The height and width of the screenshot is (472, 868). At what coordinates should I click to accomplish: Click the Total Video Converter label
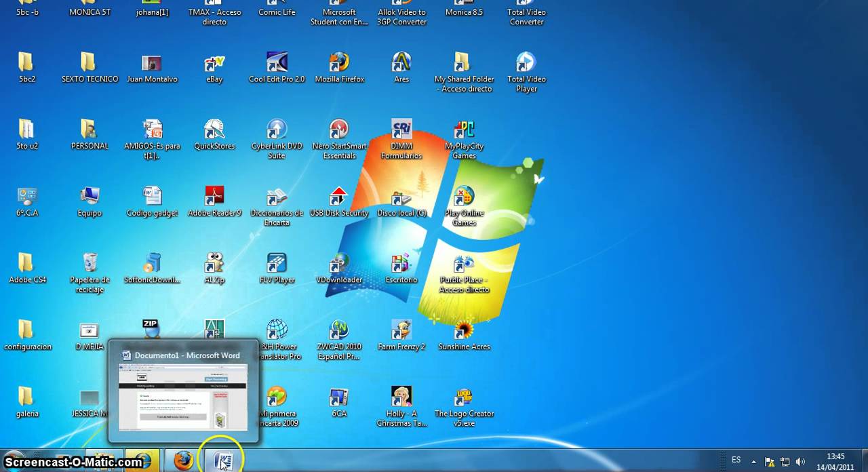point(526,17)
